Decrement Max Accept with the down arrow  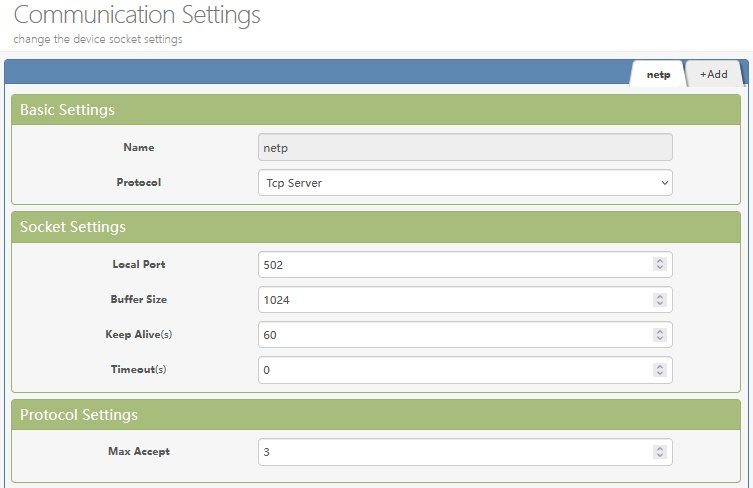pos(659,456)
